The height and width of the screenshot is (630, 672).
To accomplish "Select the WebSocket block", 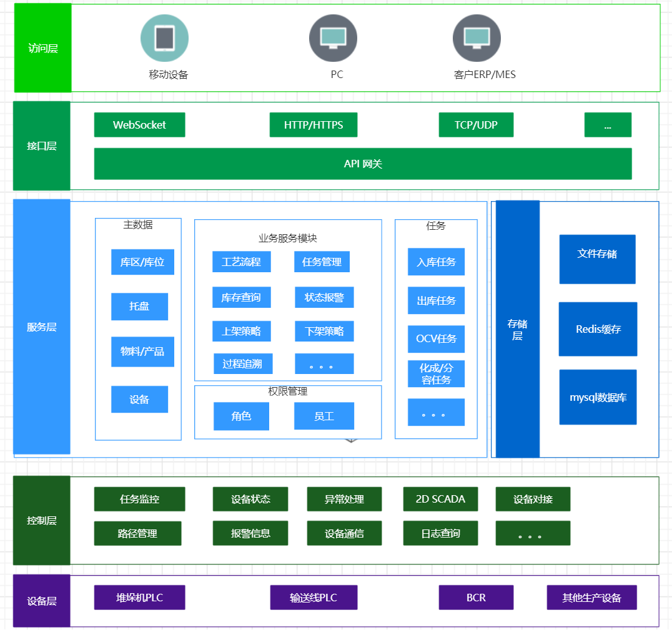I will tap(139, 125).
